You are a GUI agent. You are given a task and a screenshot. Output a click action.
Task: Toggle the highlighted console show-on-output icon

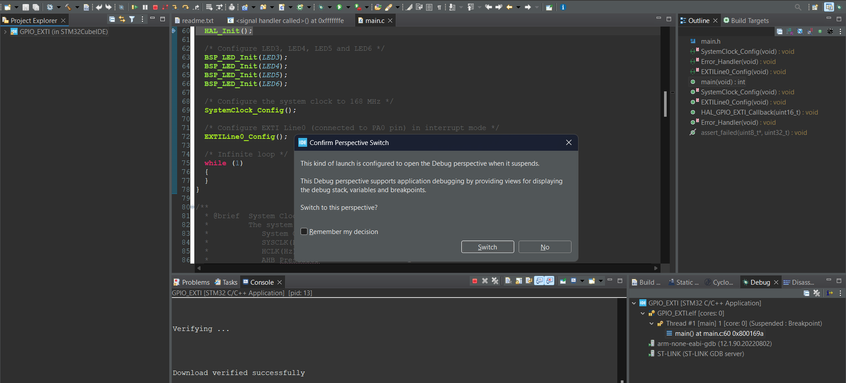coord(539,281)
